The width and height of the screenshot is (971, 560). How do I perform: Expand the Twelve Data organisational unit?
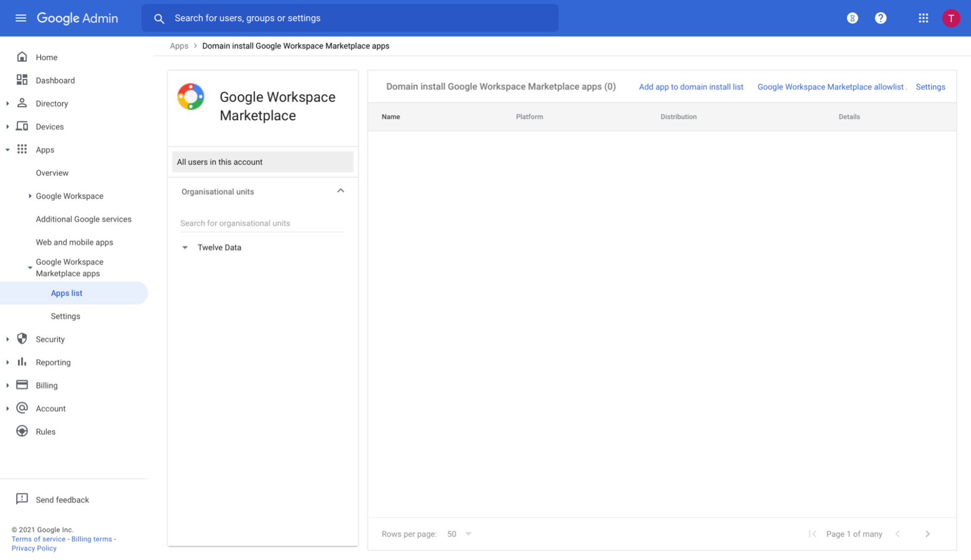(x=185, y=247)
